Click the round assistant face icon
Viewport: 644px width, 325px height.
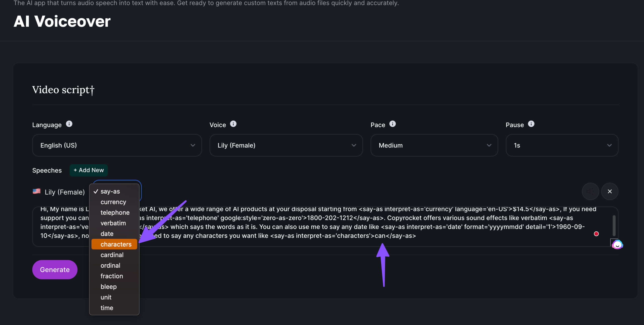click(x=617, y=244)
